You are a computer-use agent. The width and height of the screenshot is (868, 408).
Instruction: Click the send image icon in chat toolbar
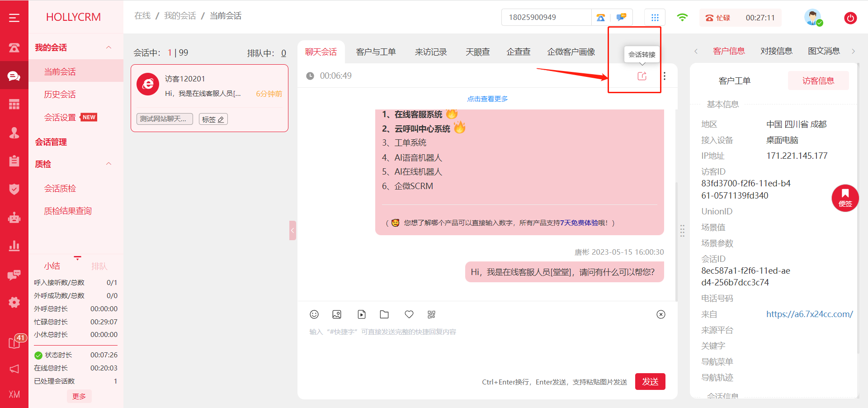click(x=337, y=314)
